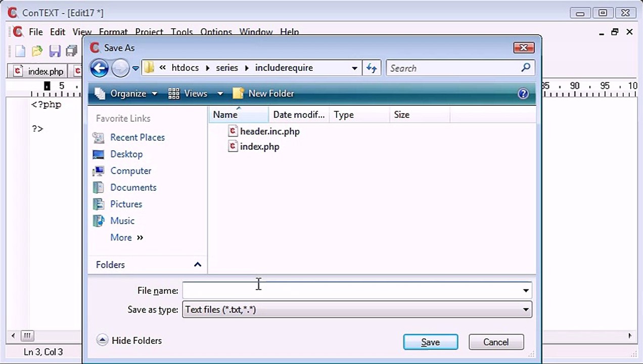643x364 pixels.
Task: Close the Save As dialog
Action: (524, 48)
